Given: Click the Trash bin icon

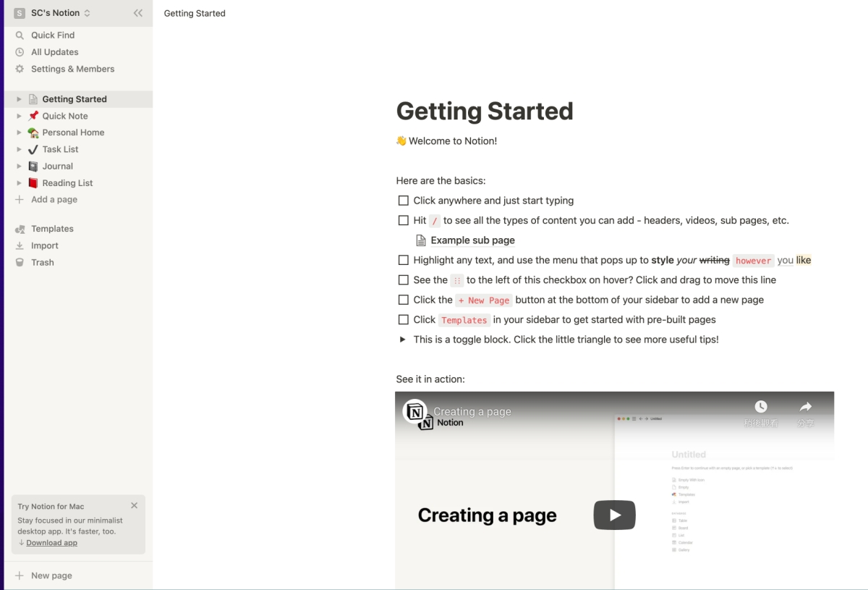Looking at the screenshot, I should point(20,262).
